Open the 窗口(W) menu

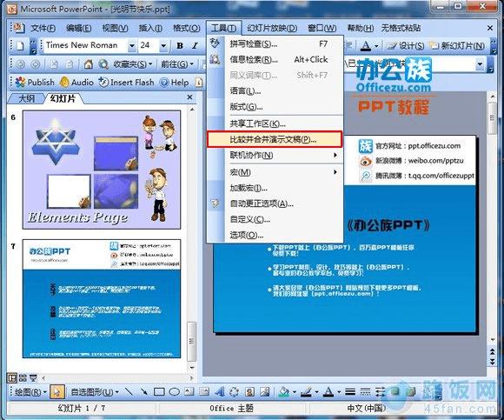[322, 29]
